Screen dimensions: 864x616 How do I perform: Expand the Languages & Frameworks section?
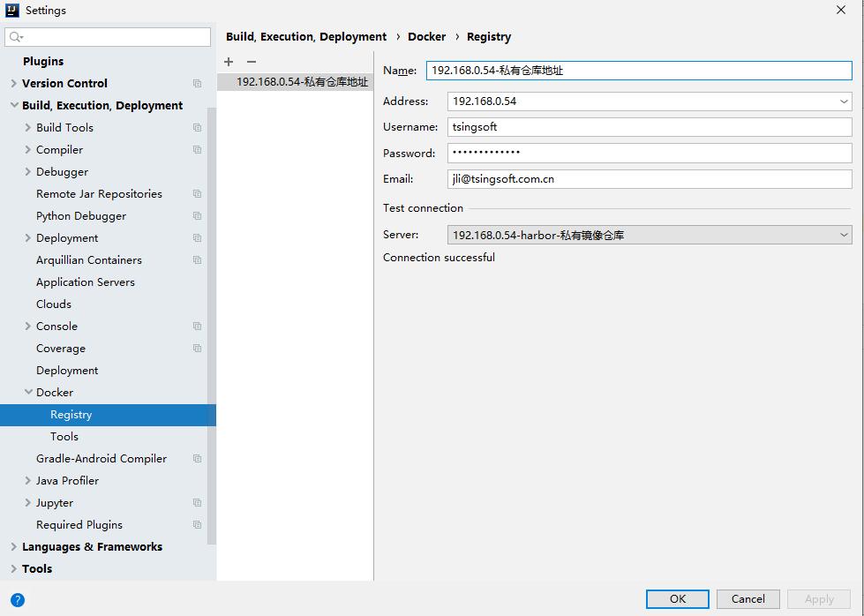click(x=13, y=547)
